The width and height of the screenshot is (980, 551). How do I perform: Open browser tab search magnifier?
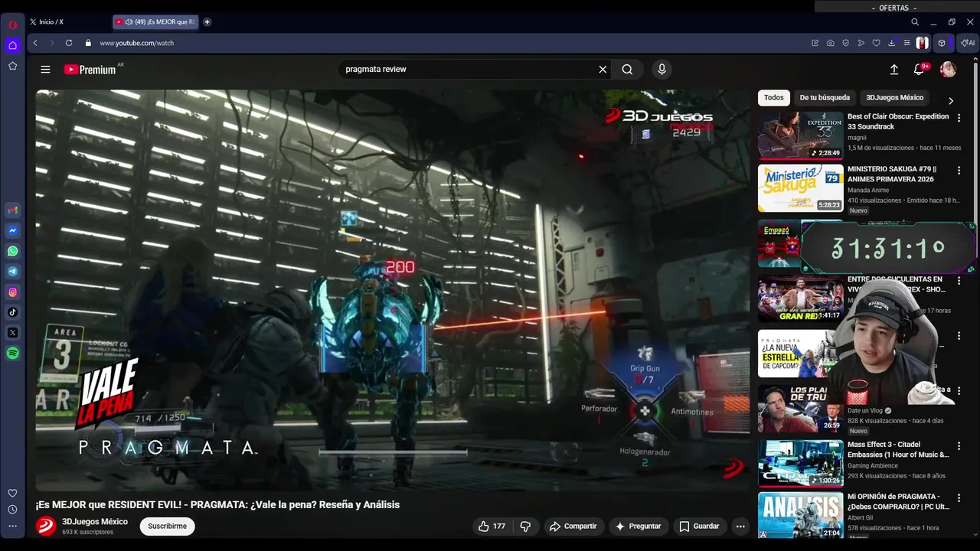coord(915,22)
